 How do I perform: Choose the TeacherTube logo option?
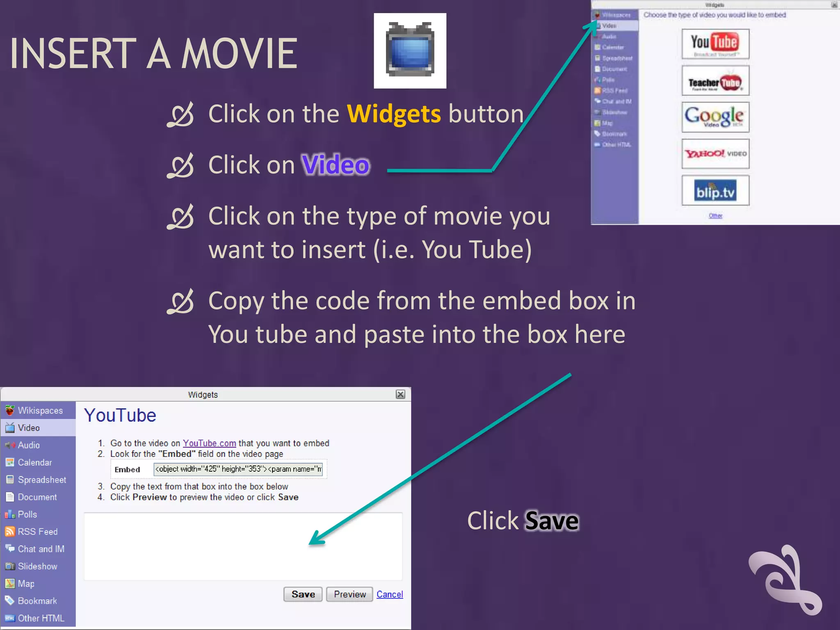715,81
